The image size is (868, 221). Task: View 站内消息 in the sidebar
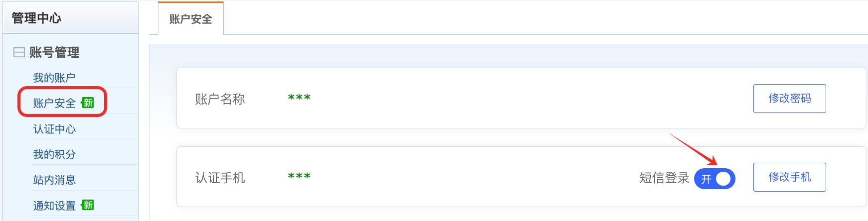(54, 180)
